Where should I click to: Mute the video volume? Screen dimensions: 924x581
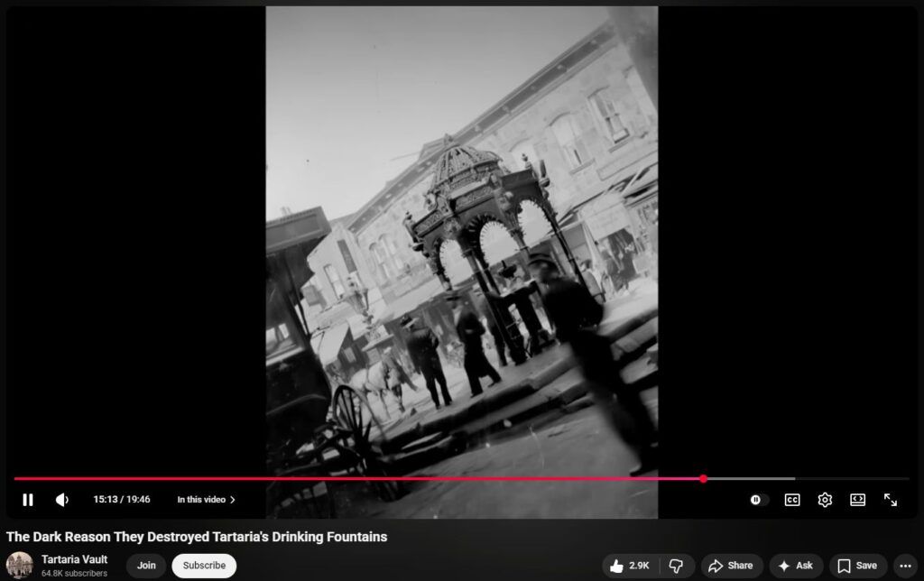pos(61,500)
